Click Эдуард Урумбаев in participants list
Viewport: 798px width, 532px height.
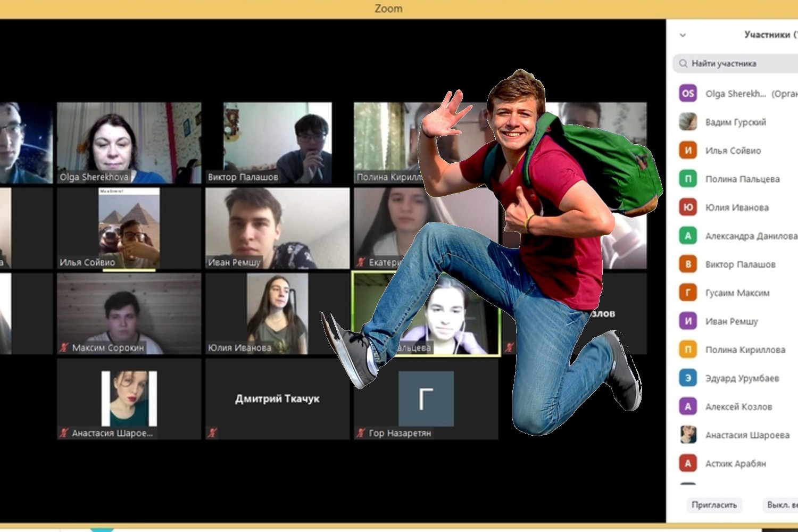(x=742, y=378)
